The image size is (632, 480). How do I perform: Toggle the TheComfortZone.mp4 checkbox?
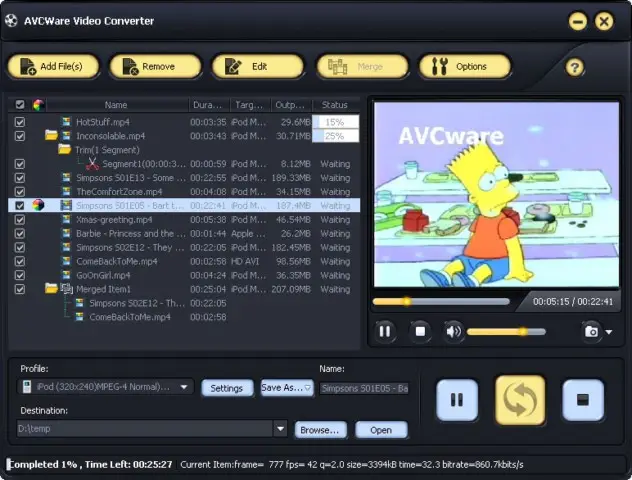tap(20, 192)
